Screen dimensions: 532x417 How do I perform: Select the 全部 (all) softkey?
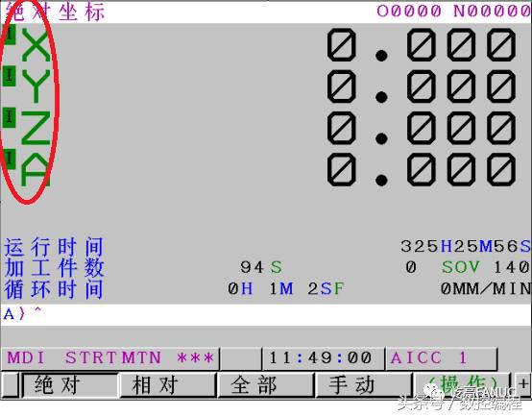pyautogui.click(x=266, y=385)
